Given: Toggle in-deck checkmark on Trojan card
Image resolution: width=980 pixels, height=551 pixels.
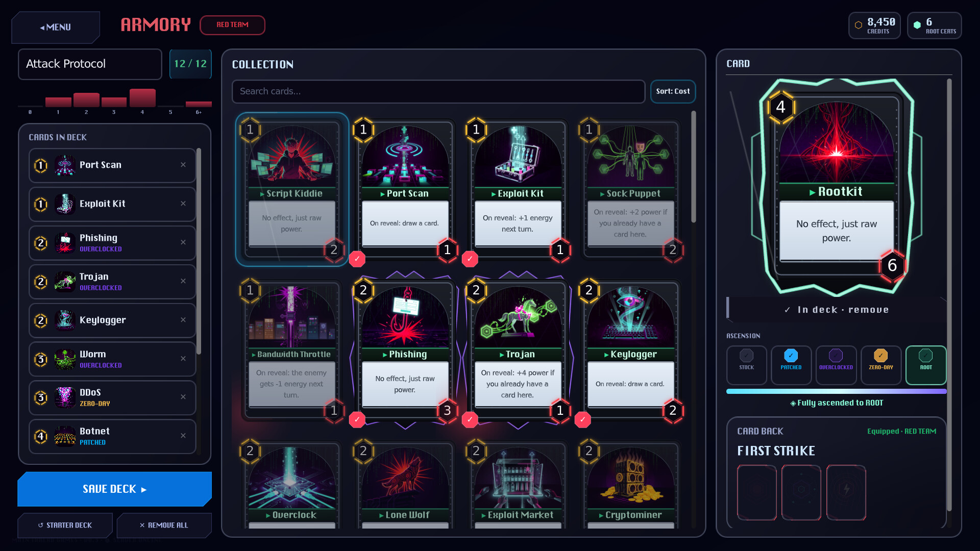Looking at the screenshot, I should (x=470, y=420).
